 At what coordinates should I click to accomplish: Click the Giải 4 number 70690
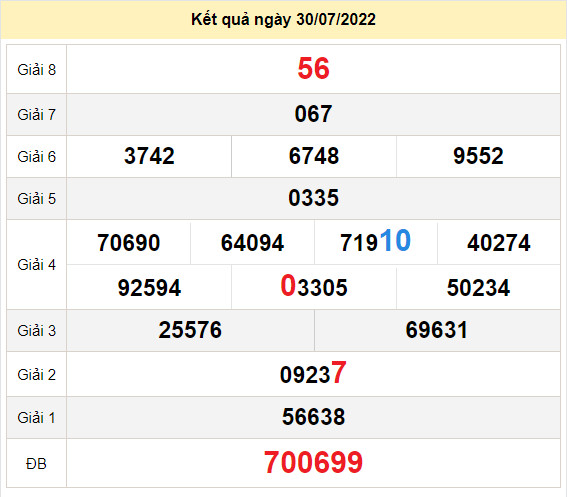(x=128, y=243)
